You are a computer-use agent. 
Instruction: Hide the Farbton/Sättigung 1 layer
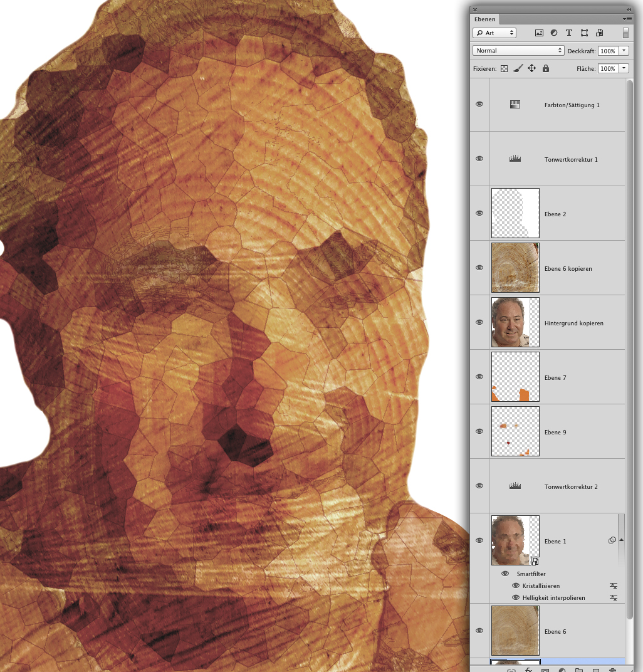click(x=479, y=104)
